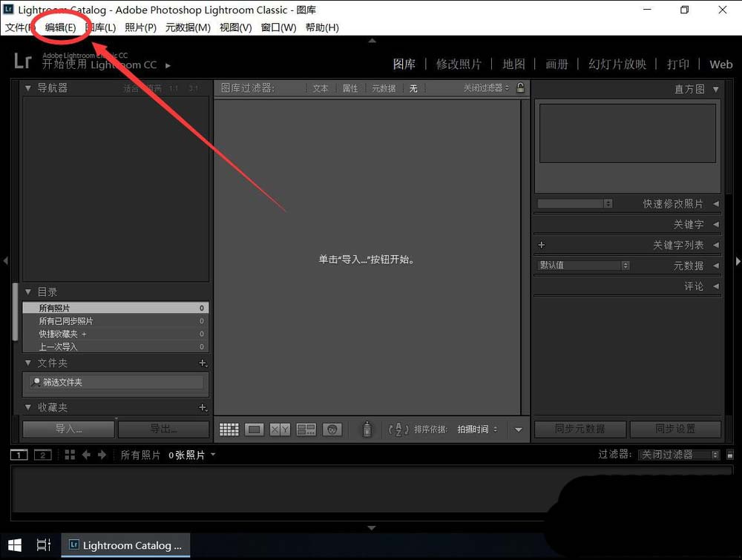Go forward using filmstrip right arrow
The width and height of the screenshot is (742, 560).
point(102,455)
